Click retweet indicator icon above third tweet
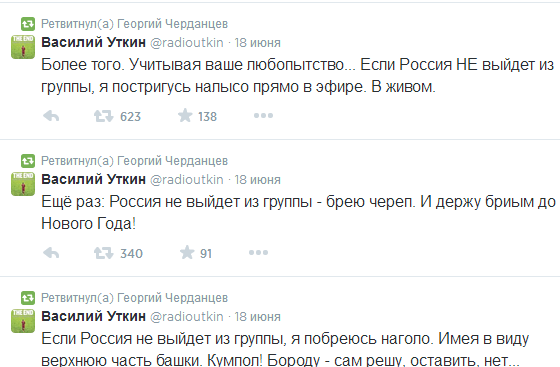 28,298
